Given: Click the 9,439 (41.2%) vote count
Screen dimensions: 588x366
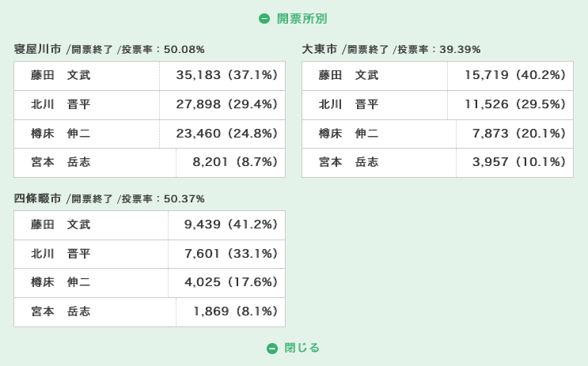Looking at the screenshot, I should point(231,225).
